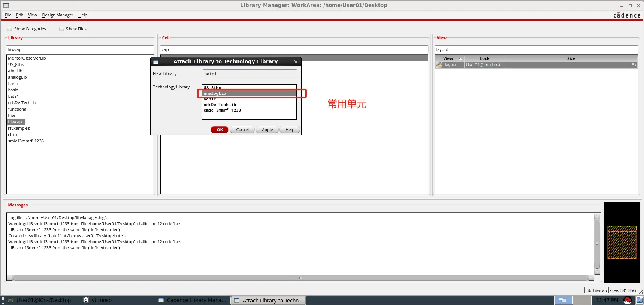The image size is (644, 305).
Task: Click the Red Hat icon in taskbar
Action: click(628, 300)
